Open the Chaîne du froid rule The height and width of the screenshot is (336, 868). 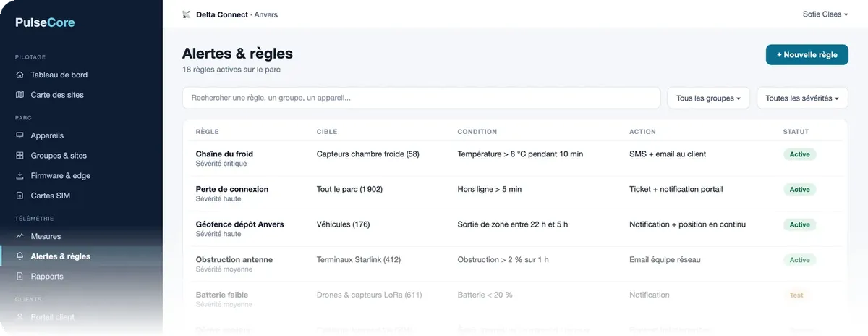(x=224, y=154)
